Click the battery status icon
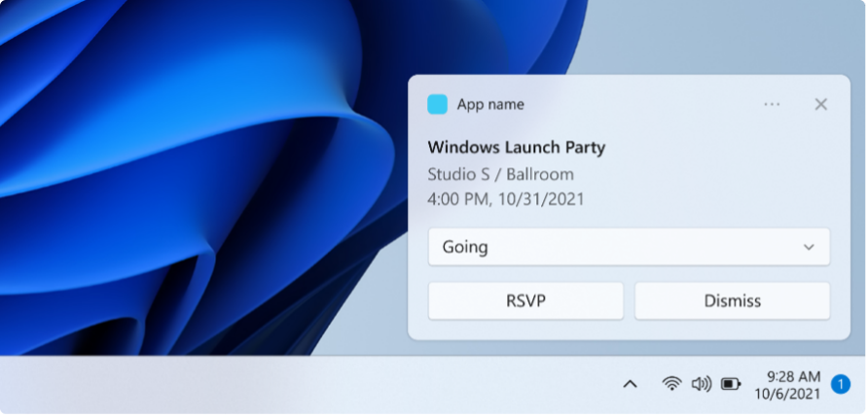This screenshot has height=418, width=868. (x=731, y=384)
